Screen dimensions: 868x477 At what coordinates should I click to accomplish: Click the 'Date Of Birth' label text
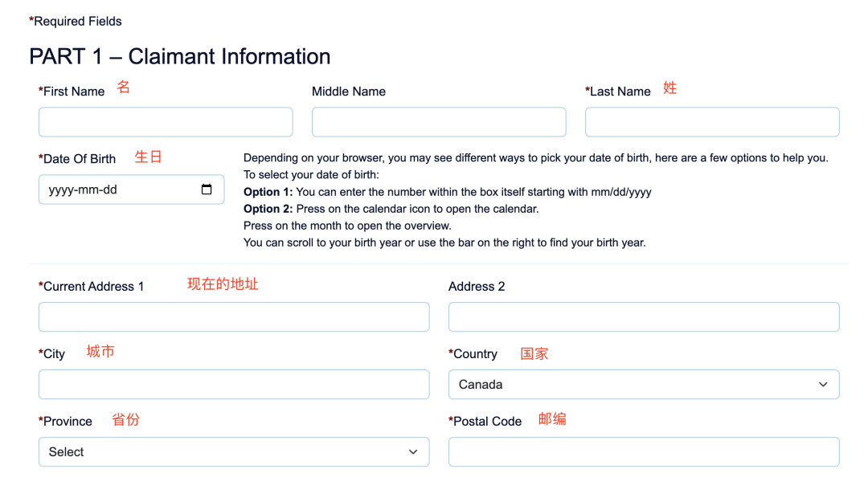point(79,159)
